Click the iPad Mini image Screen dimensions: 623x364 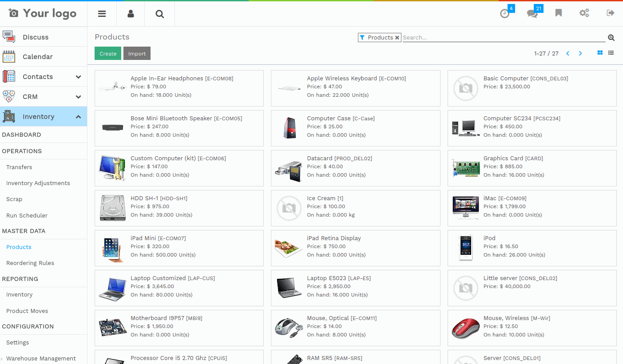pyautogui.click(x=112, y=249)
